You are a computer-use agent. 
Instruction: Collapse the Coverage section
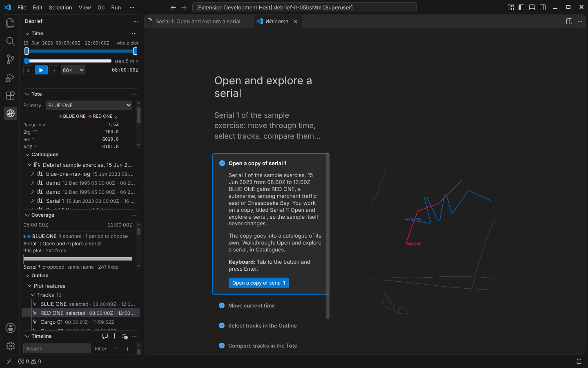pyautogui.click(x=27, y=215)
